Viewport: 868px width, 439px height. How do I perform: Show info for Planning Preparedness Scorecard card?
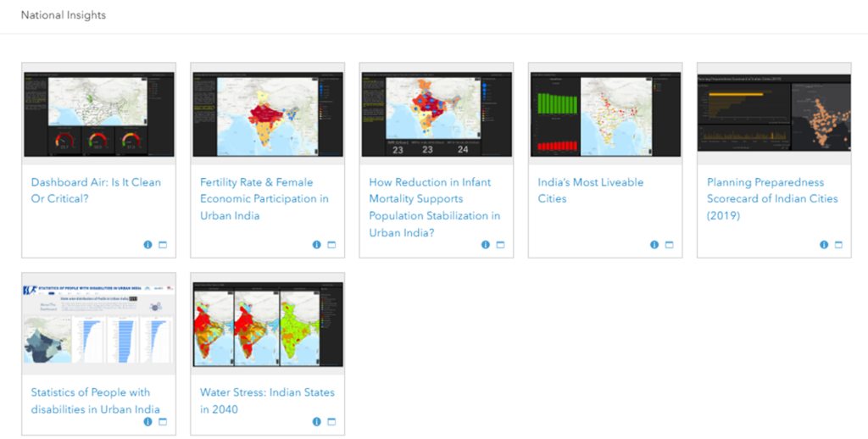[x=824, y=245]
